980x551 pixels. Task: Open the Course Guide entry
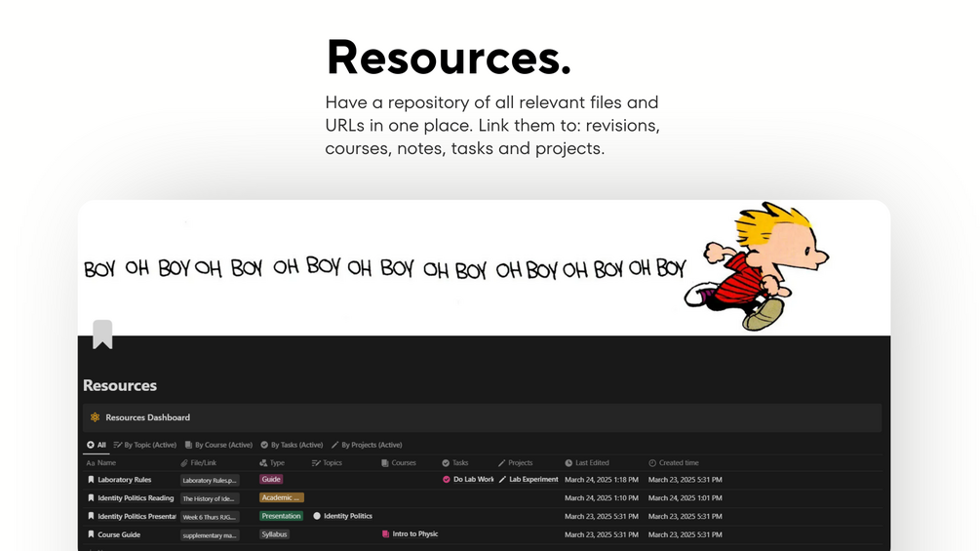click(119, 534)
